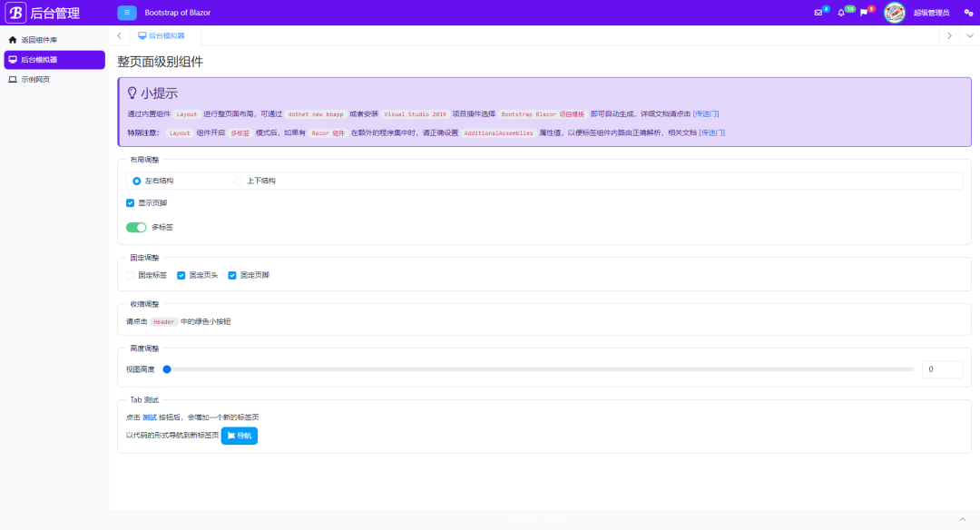The width and height of the screenshot is (980, 530).
Task: Click the Bootstrap Blazor 项目模板 code tag
Action: coord(543,114)
